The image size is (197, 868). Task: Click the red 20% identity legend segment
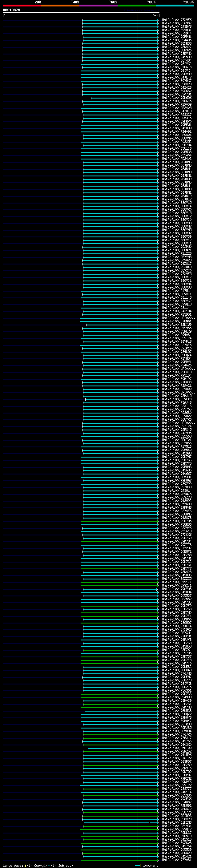[22, 6]
